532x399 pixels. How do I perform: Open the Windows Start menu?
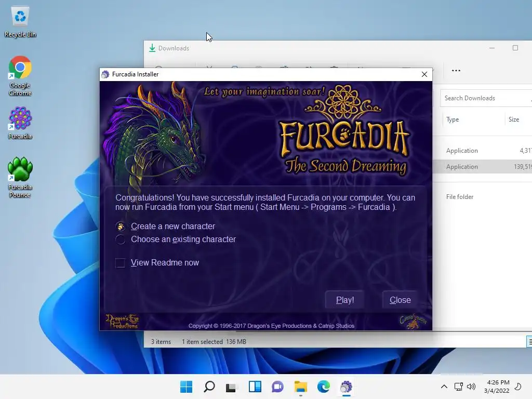point(186,387)
